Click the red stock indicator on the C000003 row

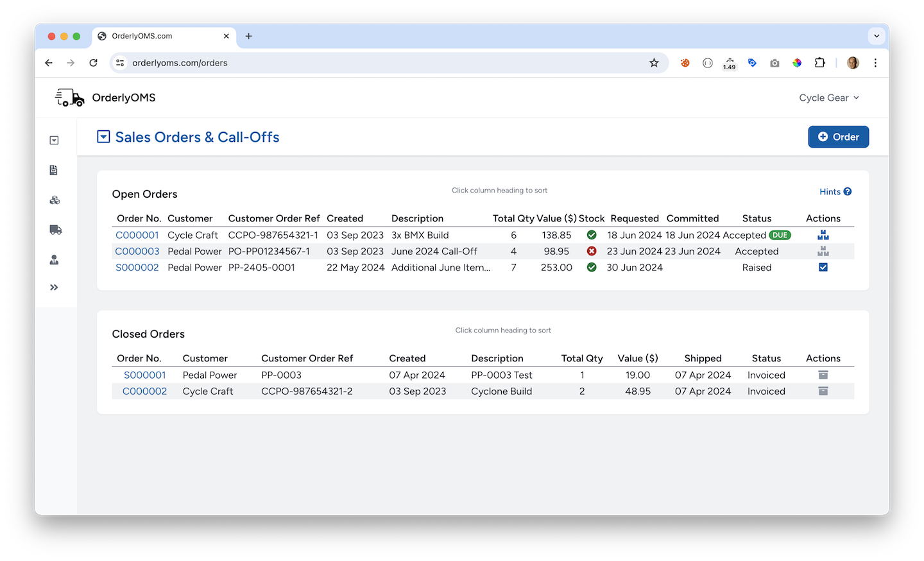click(592, 251)
